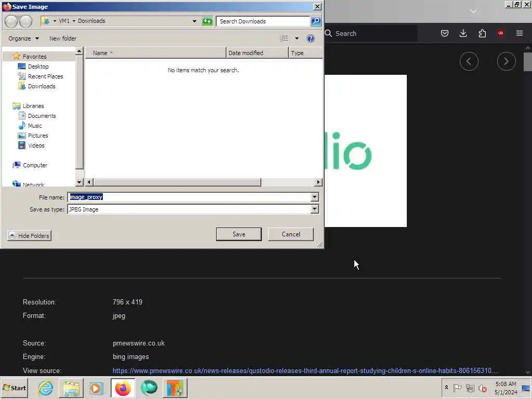Click the green refresh icon in address bar
Screen dimensions: 532x399
click(x=207, y=21)
